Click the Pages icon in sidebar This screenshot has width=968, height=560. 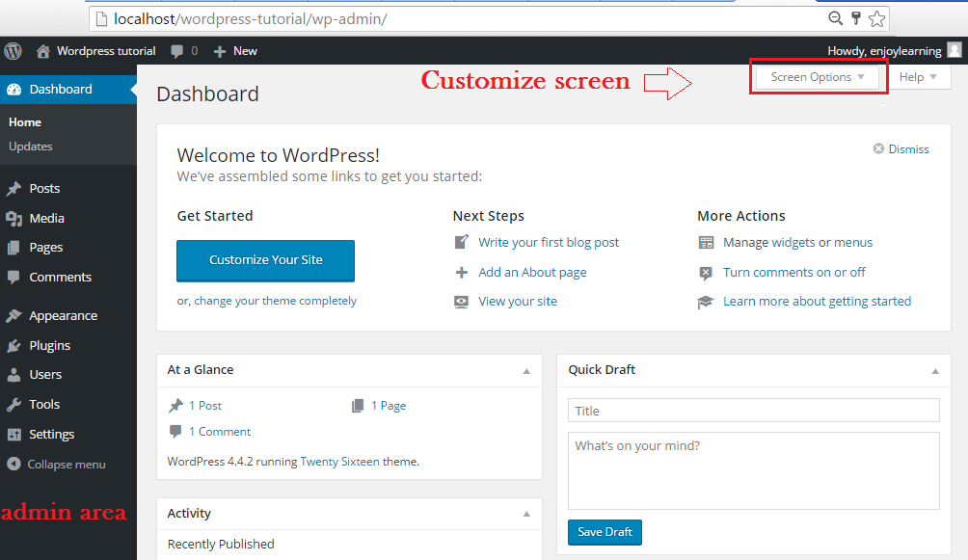pos(13,248)
